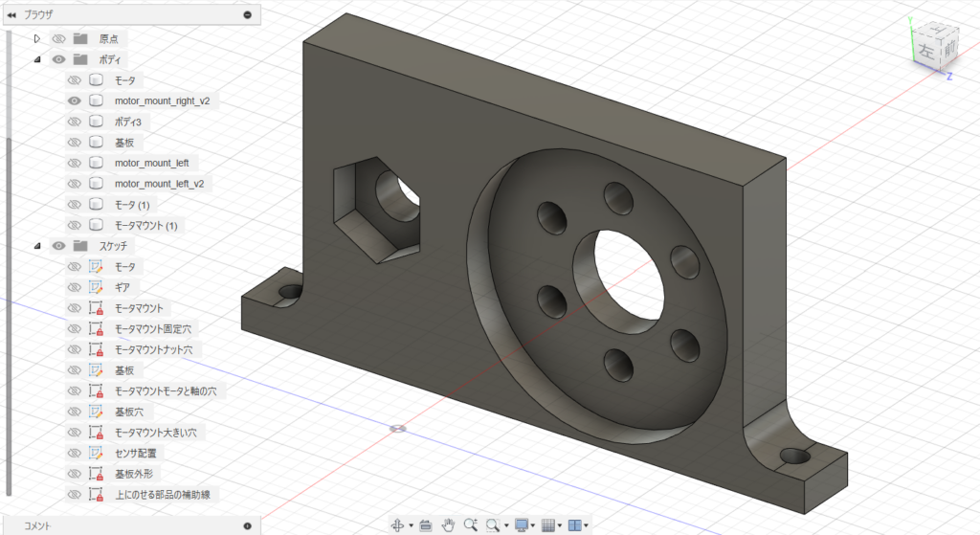The height and width of the screenshot is (535, 980).
Task: Expand the 原点 folder
Action: [x=37, y=38]
